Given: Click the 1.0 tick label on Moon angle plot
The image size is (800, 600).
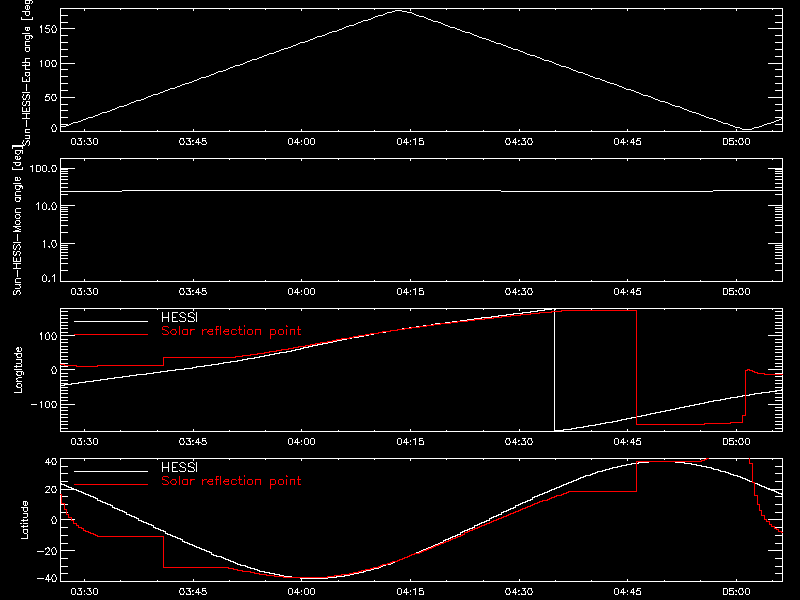Looking at the screenshot, I should coord(50,244).
